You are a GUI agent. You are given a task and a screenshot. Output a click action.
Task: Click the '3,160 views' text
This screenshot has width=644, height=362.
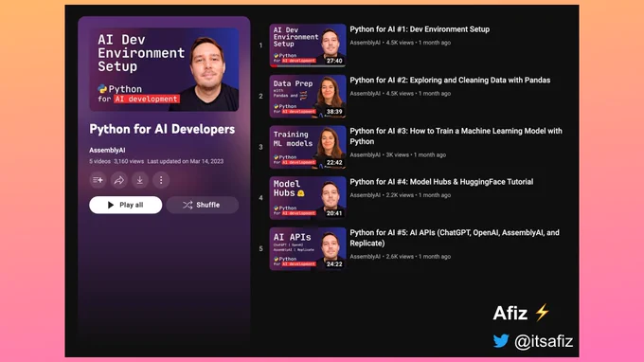tap(129, 161)
